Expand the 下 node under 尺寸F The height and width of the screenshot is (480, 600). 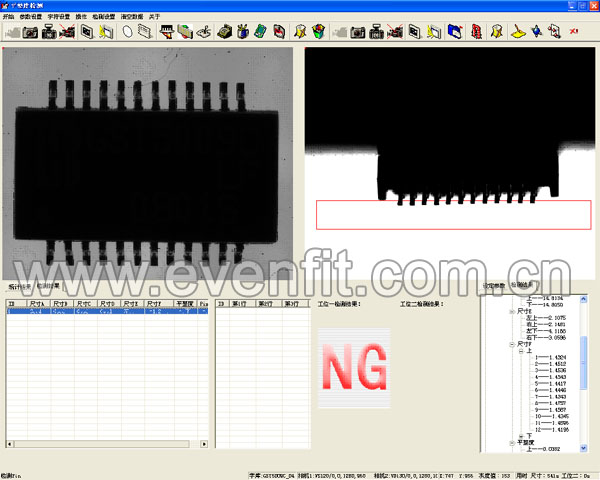[x=521, y=435]
